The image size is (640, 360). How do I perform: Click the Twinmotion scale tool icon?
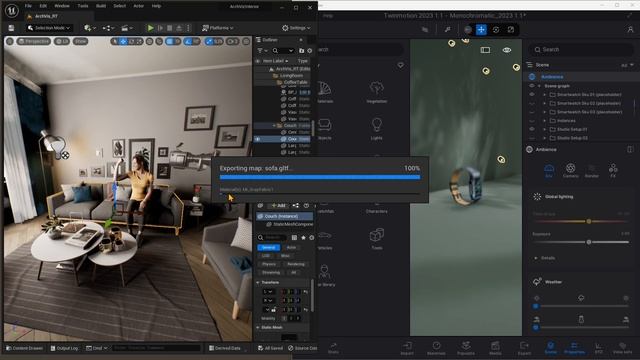click(x=511, y=29)
